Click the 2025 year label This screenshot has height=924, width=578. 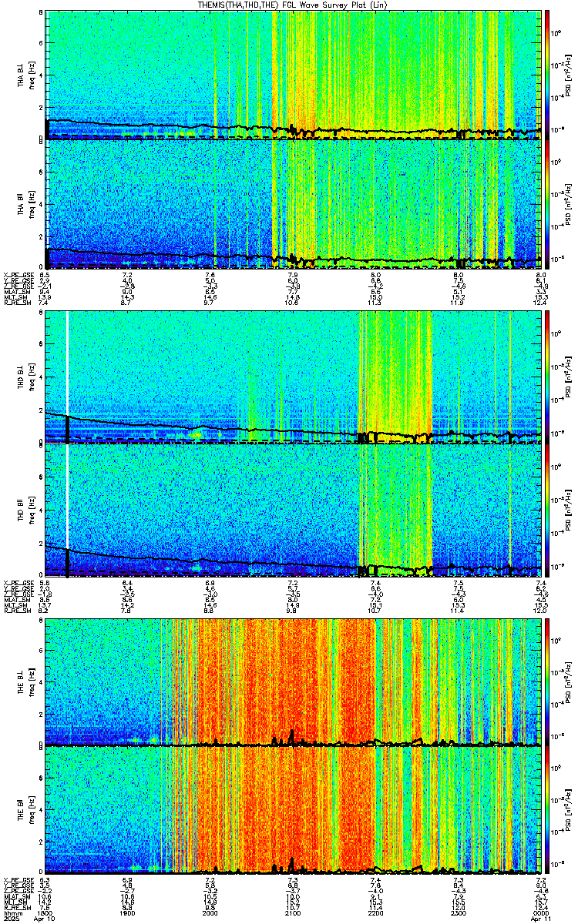coord(12,919)
